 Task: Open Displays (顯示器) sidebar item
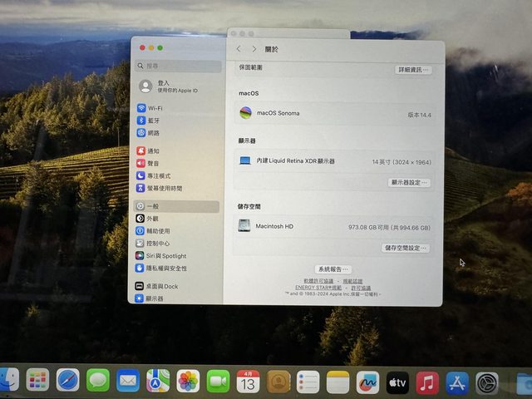[x=149, y=298]
